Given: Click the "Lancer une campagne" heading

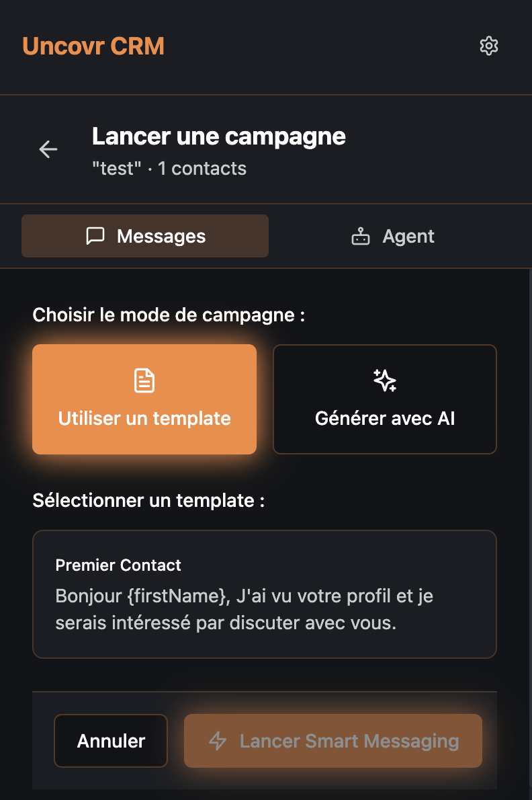Looking at the screenshot, I should (x=219, y=136).
